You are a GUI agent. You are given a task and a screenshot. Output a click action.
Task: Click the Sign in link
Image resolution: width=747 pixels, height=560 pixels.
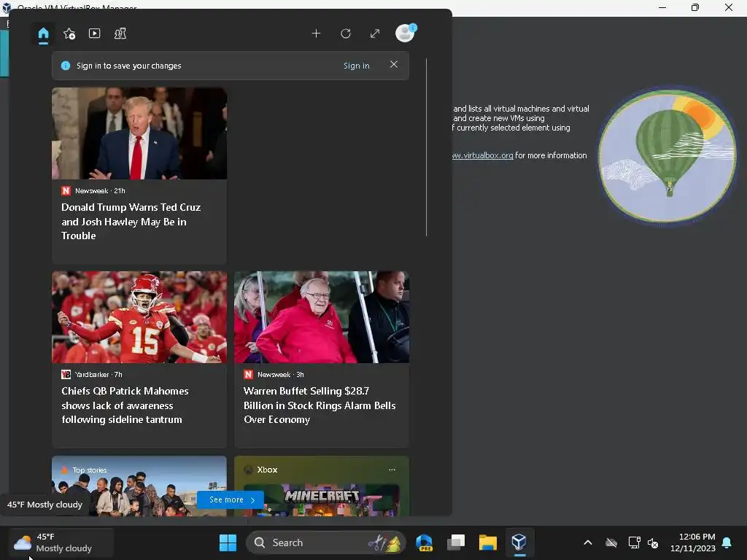click(356, 66)
